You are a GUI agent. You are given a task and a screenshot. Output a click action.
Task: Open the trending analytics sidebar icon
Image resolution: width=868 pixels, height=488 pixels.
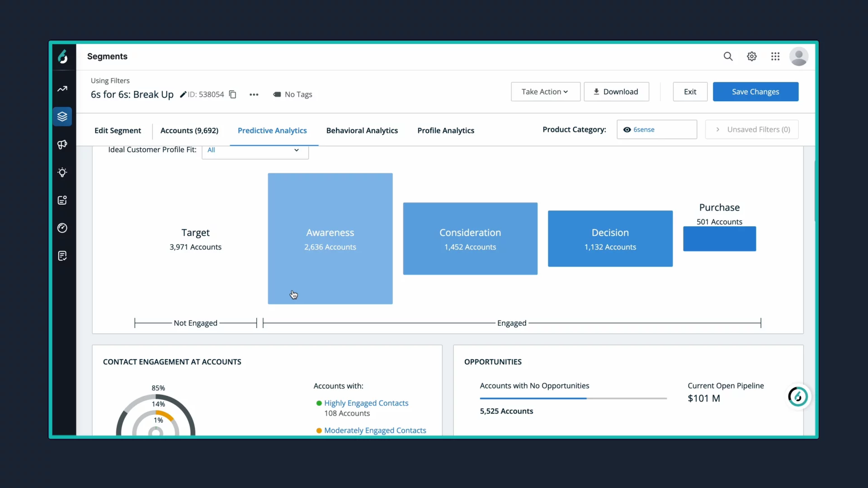[x=62, y=89]
